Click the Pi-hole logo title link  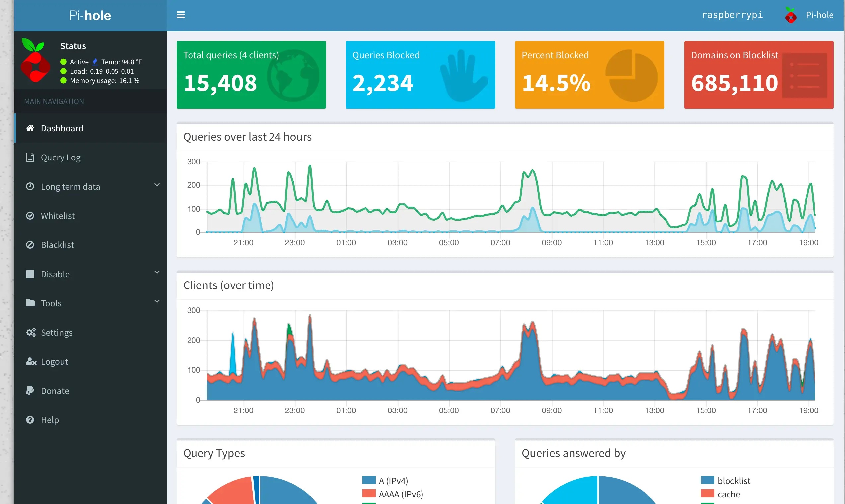click(x=90, y=15)
